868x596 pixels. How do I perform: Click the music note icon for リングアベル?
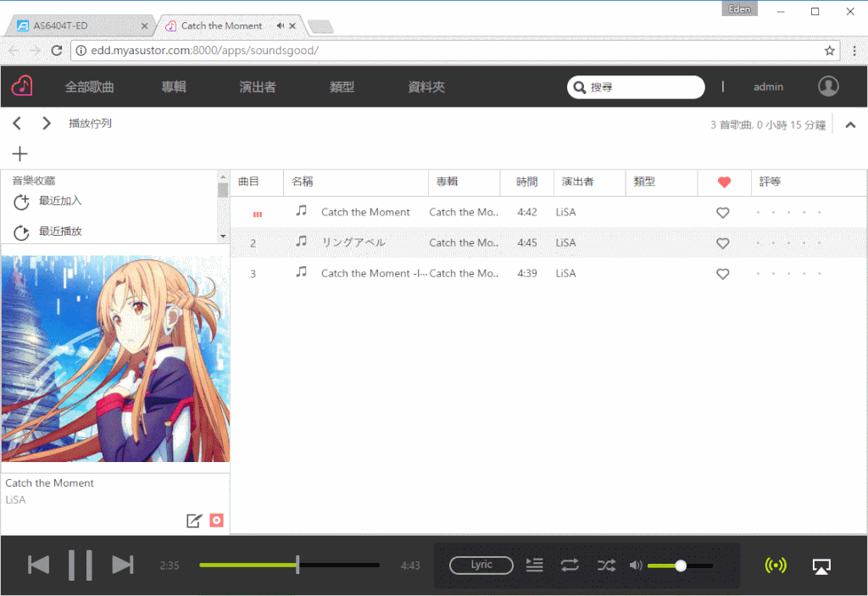[301, 241]
